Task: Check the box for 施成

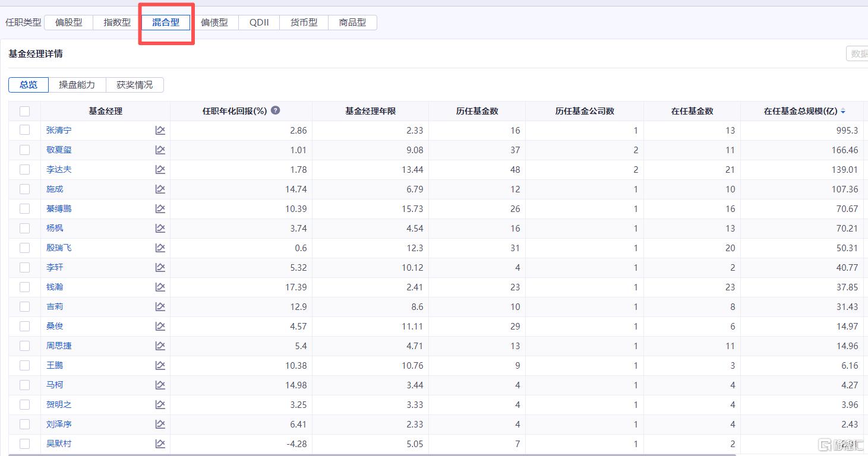Action: tap(24, 189)
